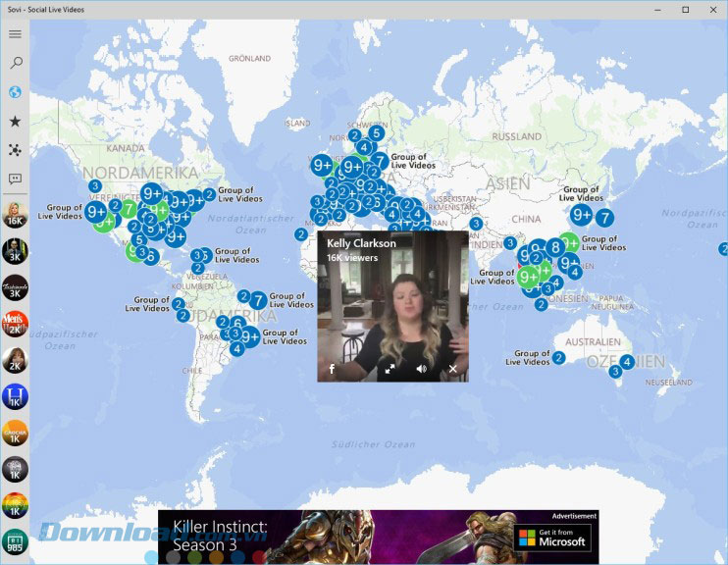Click the 2 marker on US east coast
This screenshot has width=728, height=565.
[209, 194]
